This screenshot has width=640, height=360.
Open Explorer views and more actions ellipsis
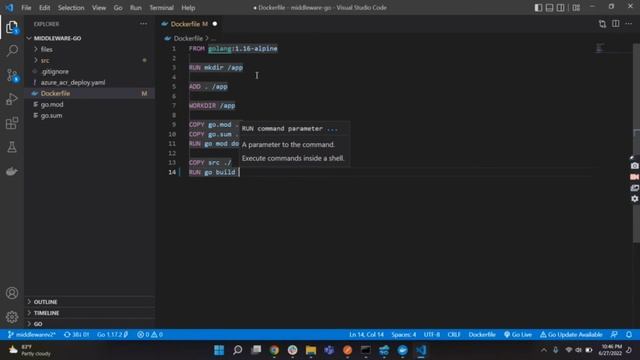click(x=143, y=24)
